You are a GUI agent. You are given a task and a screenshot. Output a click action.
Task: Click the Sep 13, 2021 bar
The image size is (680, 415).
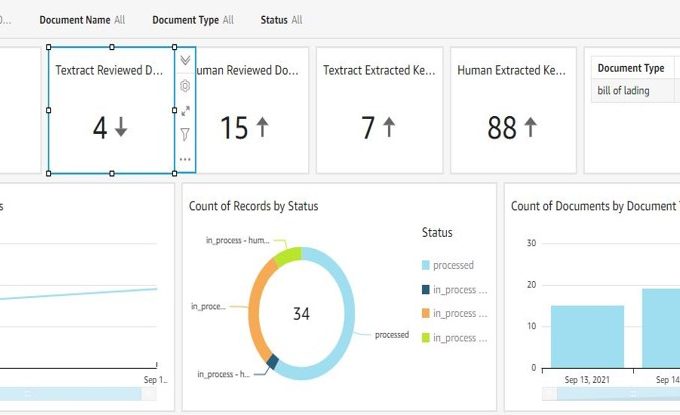click(587, 336)
